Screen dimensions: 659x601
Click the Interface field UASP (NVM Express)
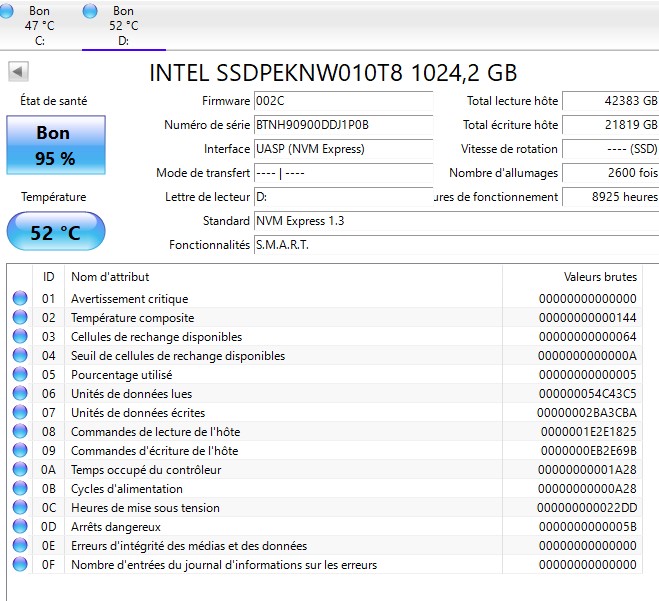point(343,149)
